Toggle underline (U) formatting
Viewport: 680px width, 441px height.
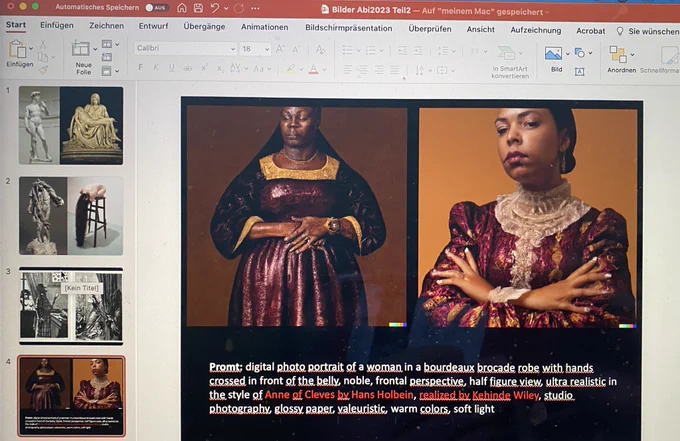click(x=172, y=68)
